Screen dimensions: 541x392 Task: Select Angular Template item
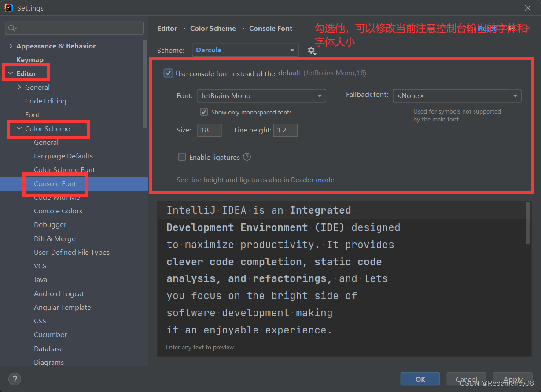pos(63,307)
